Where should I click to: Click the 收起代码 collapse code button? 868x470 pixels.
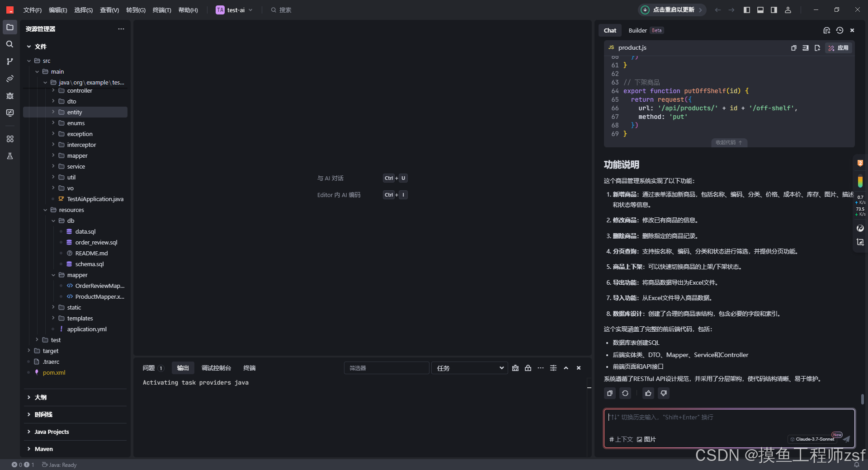click(728, 143)
